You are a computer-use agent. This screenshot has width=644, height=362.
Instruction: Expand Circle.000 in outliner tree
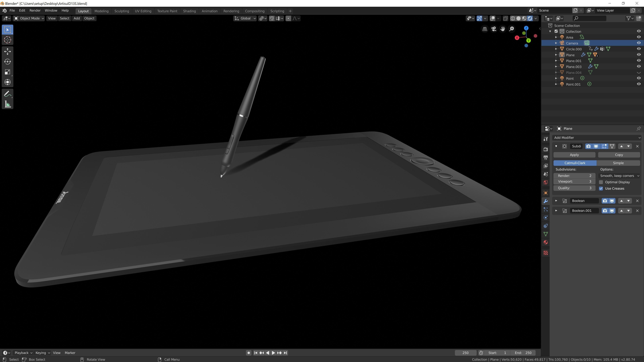tap(556, 49)
